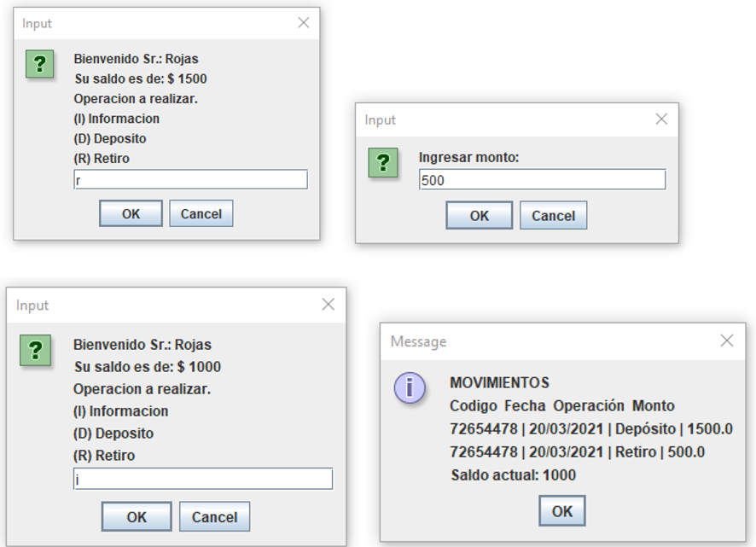Click the 'Codigo Fecha Operación Monto' header line
The image size is (756, 547).
pyautogui.click(x=562, y=405)
